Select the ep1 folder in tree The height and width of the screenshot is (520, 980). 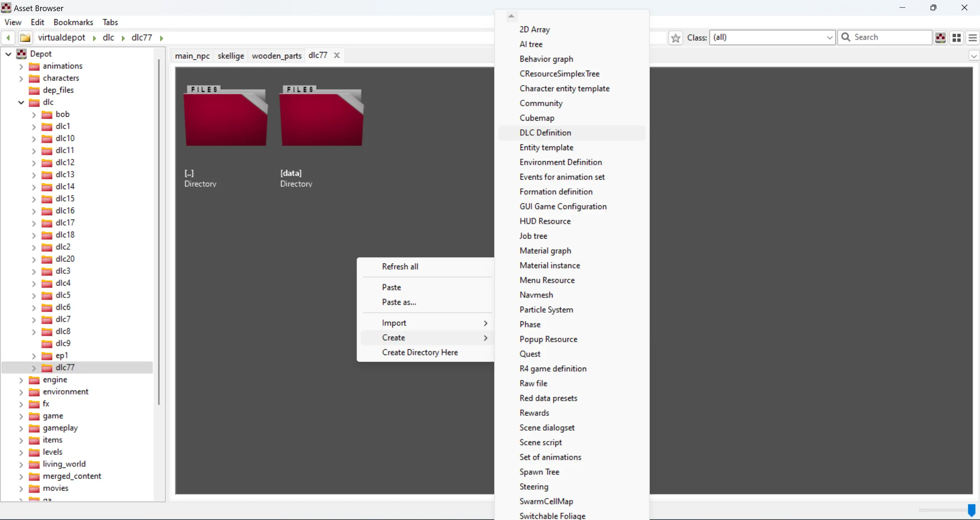click(x=62, y=355)
